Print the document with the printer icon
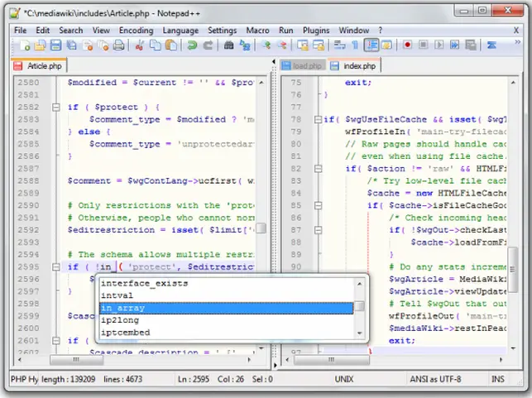Image resolution: width=532 pixels, height=398 pixels. pos(119,46)
